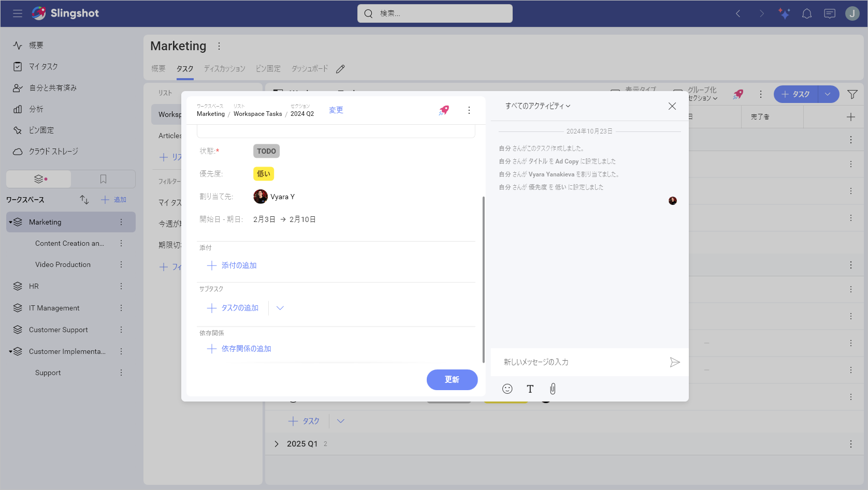868x490 pixels.
Task: Open 概要 in the left sidebar
Action: pyautogui.click(x=36, y=46)
